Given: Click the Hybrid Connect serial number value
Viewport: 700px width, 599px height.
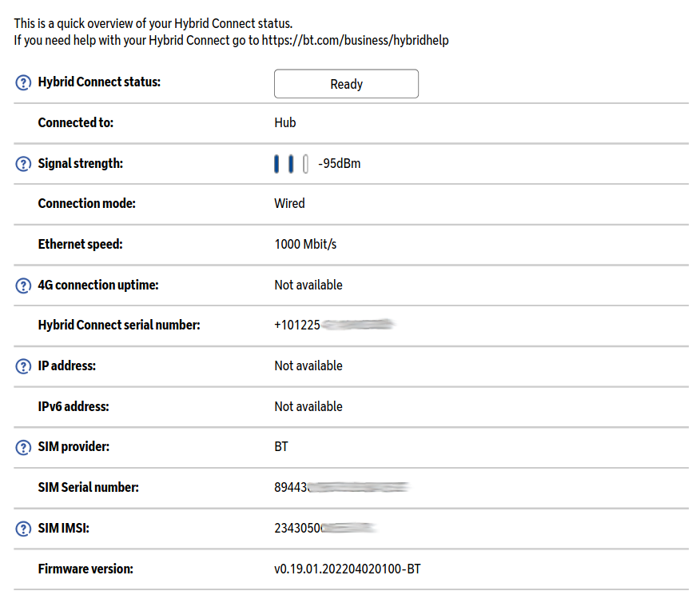Looking at the screenshot, I should pyautogui.click(x=335, y=325).
